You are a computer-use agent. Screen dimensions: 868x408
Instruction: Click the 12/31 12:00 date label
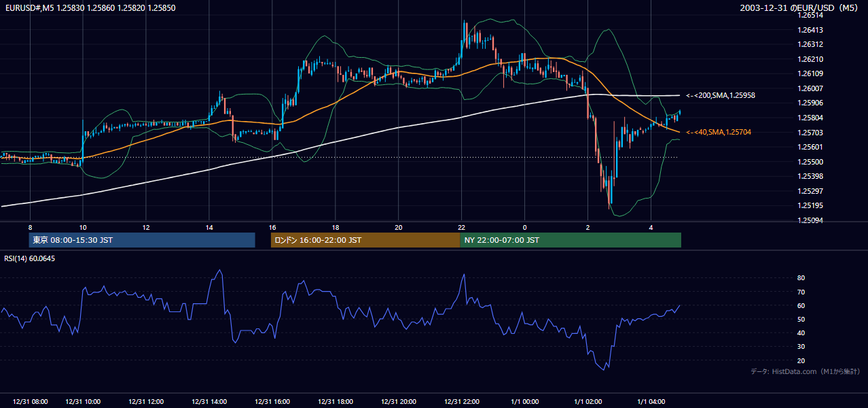click(x=146, y=402)
